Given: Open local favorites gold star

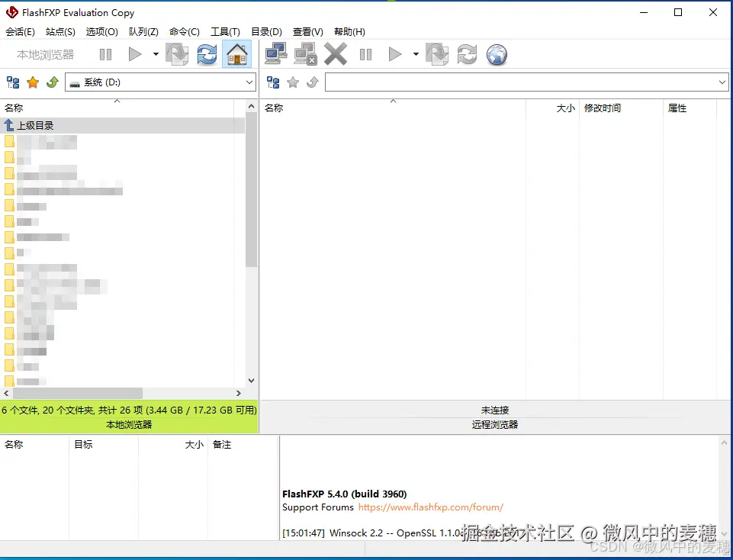Looking at the screenshot, I should 33,82.
